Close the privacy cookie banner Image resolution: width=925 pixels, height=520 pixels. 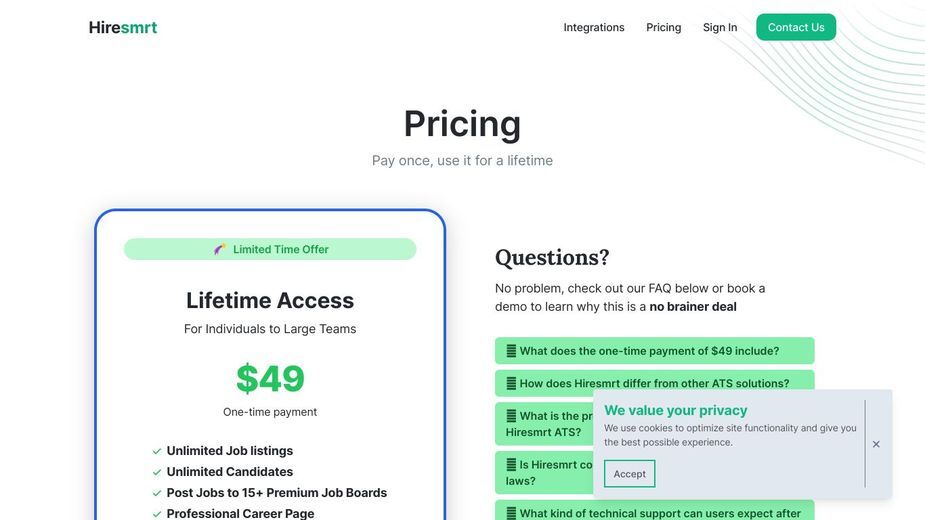(876, 444)
